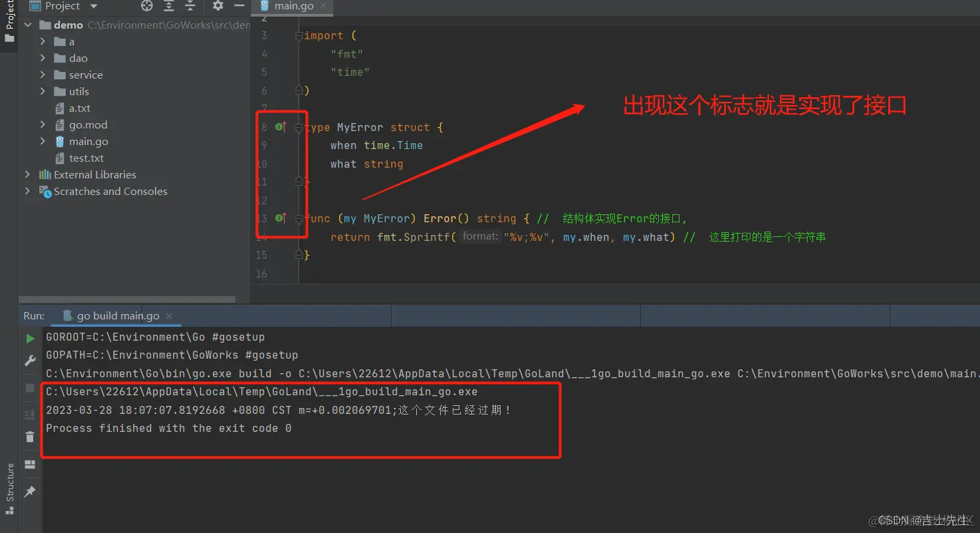Click "Process finished with the exit code 0"
Viewport: 980px width, 533px height.
tap(169, 428)
